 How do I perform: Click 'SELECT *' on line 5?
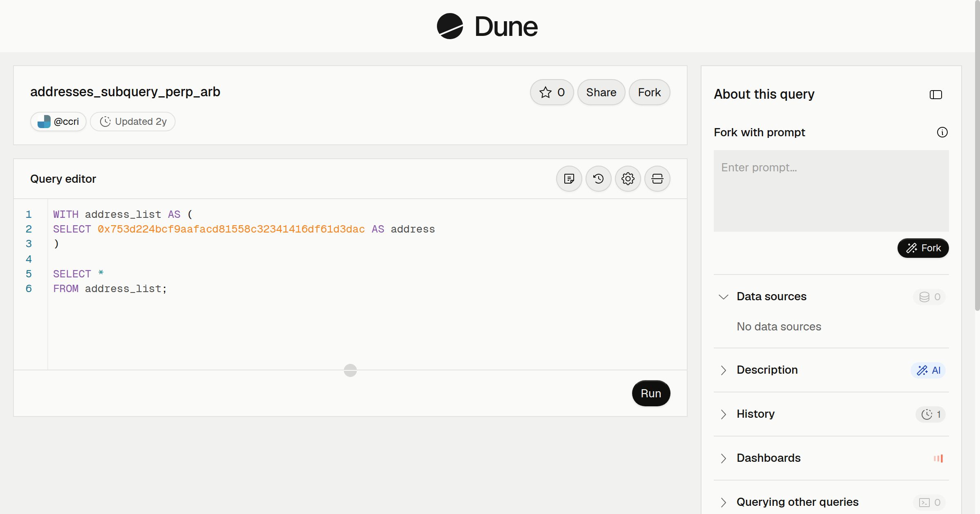[78, 274]
